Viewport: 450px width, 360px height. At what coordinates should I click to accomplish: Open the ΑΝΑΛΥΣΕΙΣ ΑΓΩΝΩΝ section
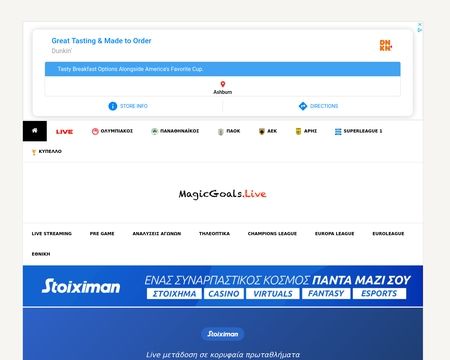157,234
